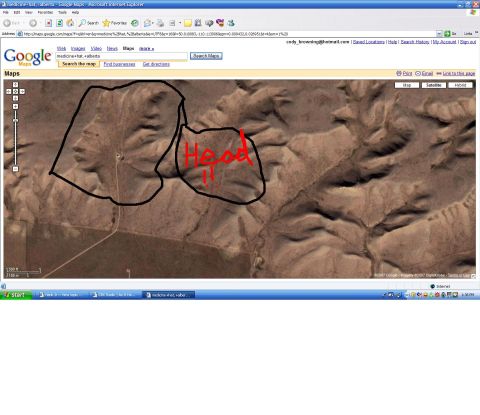
Task: Go to Home page icon
Action: coord(70,23)
